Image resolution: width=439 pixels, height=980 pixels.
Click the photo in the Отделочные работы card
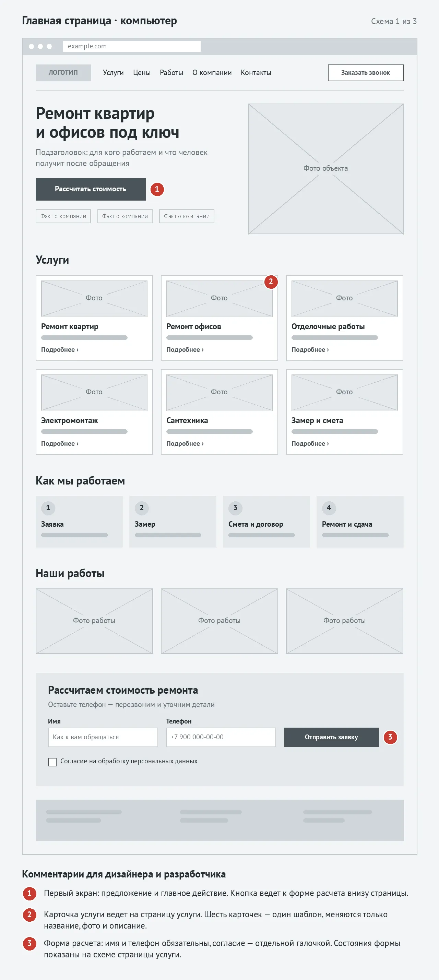[x=344, y=298]
